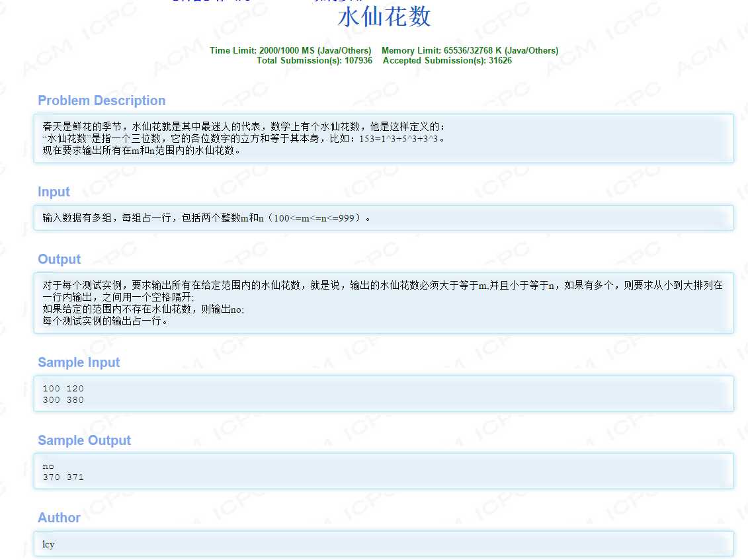Click the Output section heading
The image size is (748, 560).
click(x=59, y=259)
